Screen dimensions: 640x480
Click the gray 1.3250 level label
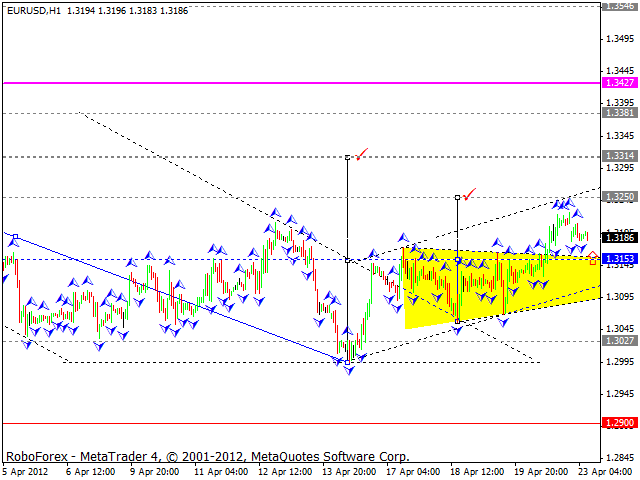(x=620, y=197)
